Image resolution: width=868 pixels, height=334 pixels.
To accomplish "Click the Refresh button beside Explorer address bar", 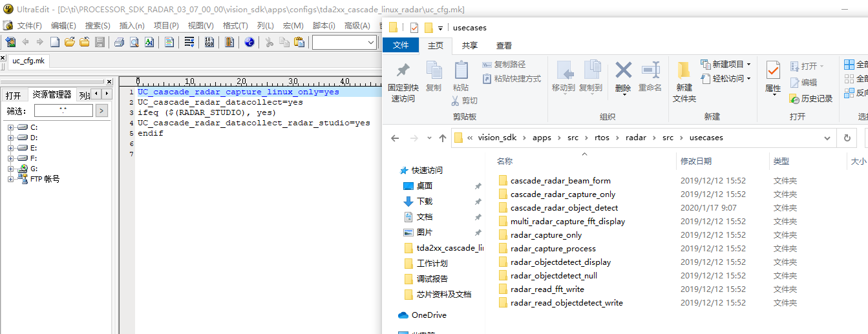I will (x=847, y=138).
